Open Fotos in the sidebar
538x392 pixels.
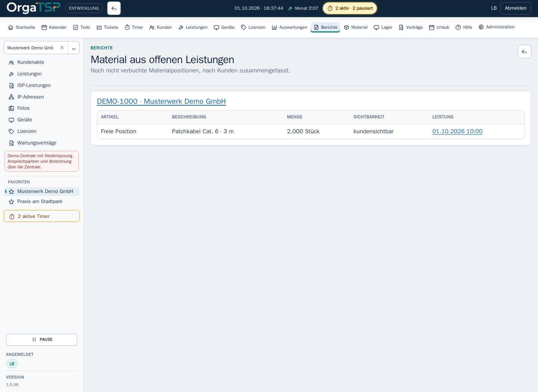pyautogui.click(x=41, y=108)
